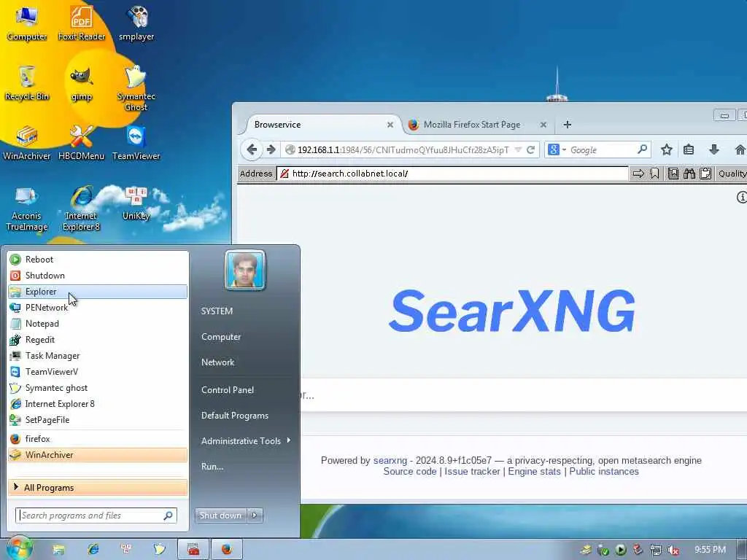Click magnifier in Google search box
Viewport: 747px width, 560px height.
click(x=642, y=149)
